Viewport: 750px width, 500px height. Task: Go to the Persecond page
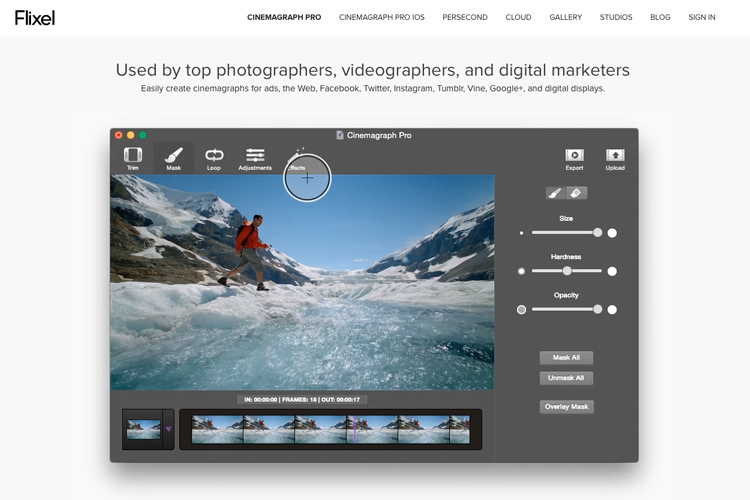[465, 17]
